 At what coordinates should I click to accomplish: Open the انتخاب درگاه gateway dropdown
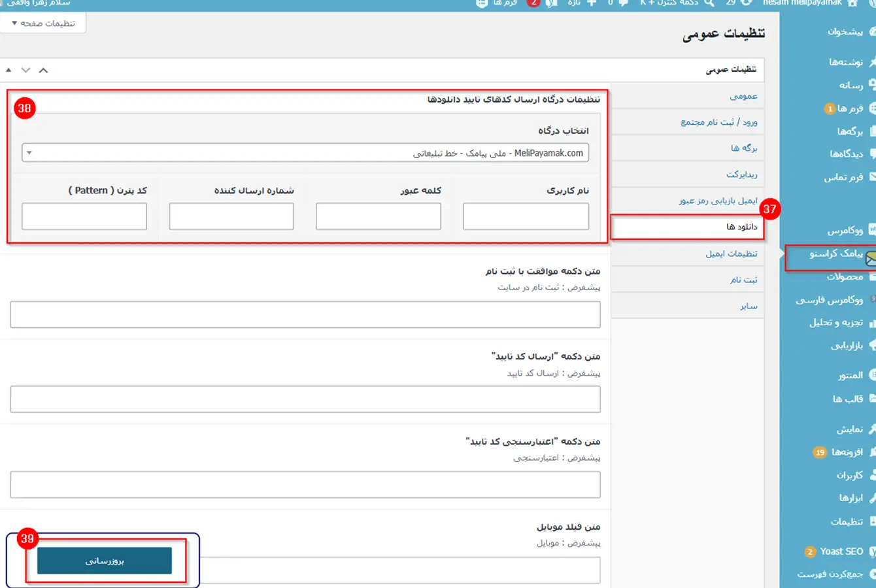[305, 153]
